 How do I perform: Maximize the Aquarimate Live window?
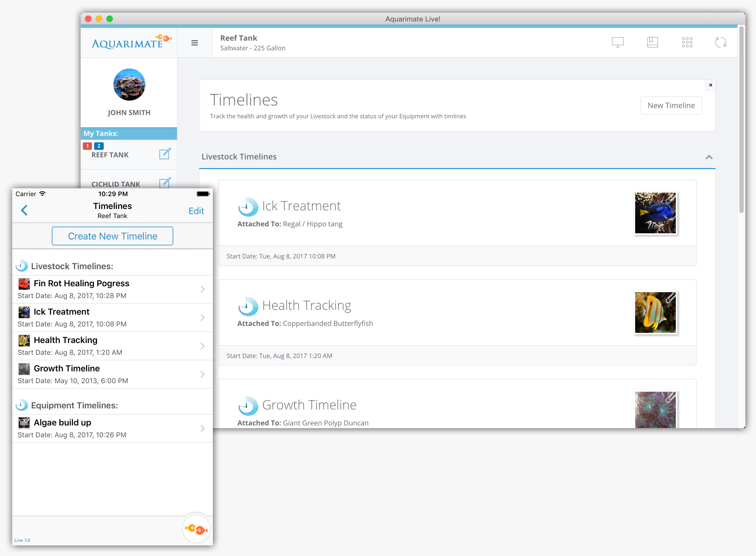110,19
